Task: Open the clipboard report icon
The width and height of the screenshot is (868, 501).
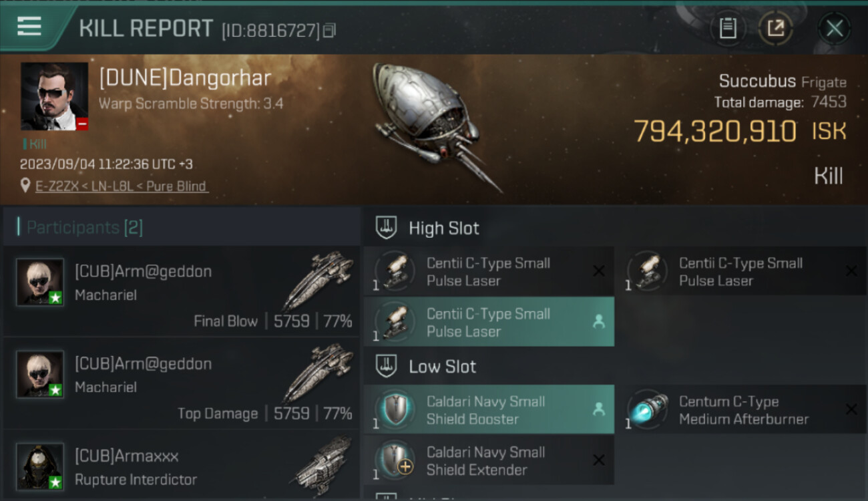Action: [x=728, y=28]
